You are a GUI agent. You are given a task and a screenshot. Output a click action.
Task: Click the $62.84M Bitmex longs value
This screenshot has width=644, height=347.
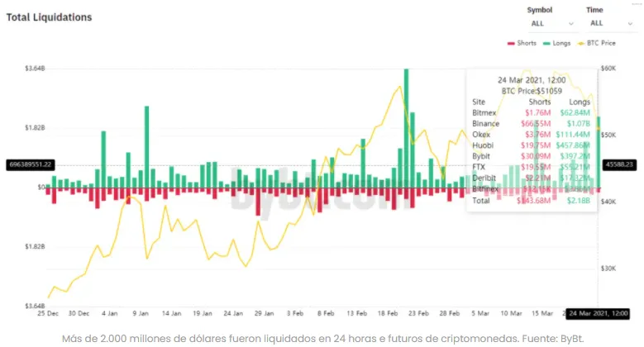pyautogui.click(x=575, y=112)
